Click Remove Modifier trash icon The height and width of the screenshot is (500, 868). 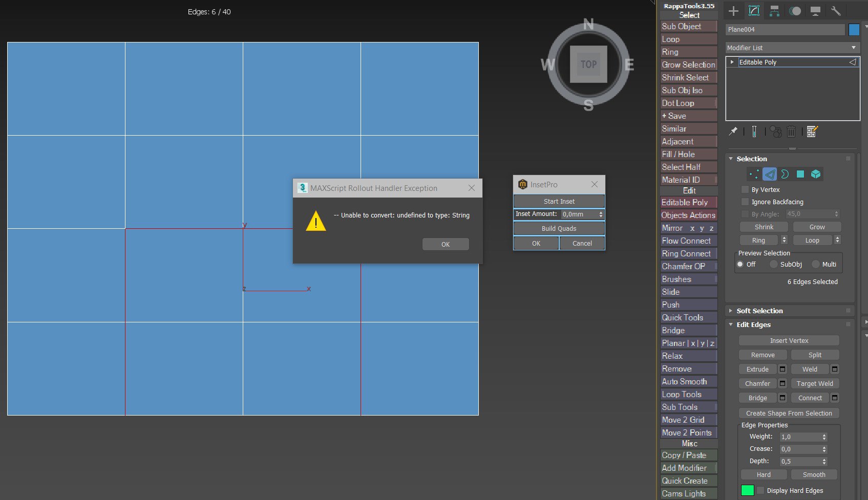click(x=791, y=132)
